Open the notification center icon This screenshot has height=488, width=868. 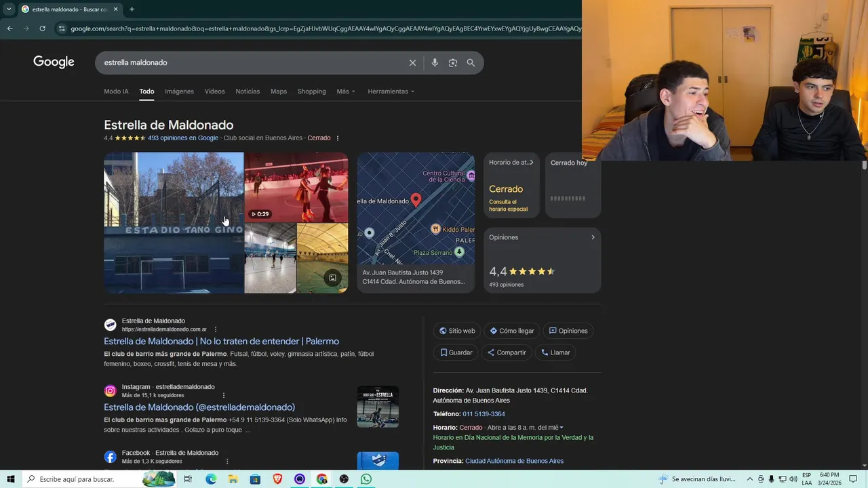pos(853,479)
